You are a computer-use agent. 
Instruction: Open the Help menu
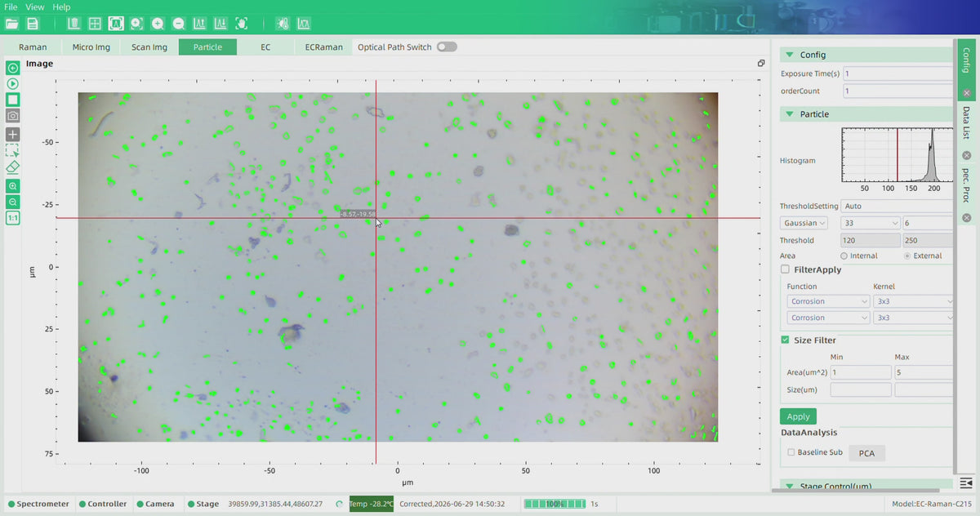point(61,7)
